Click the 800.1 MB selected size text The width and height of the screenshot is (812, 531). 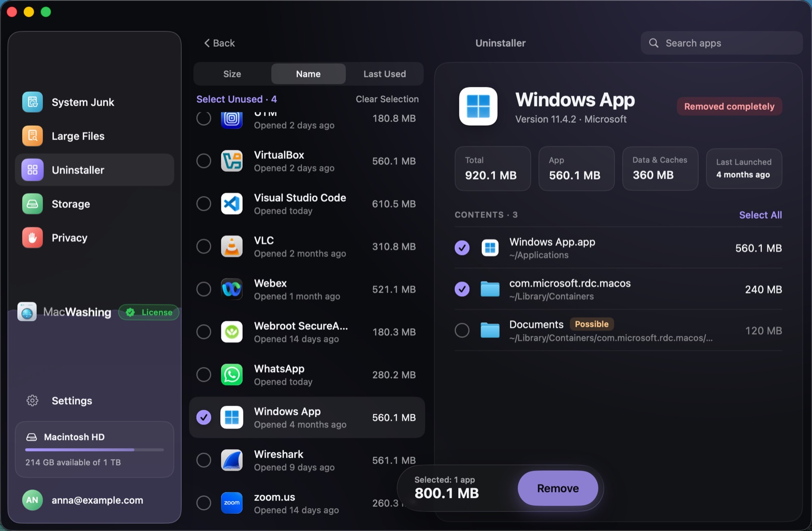point(447,493)
